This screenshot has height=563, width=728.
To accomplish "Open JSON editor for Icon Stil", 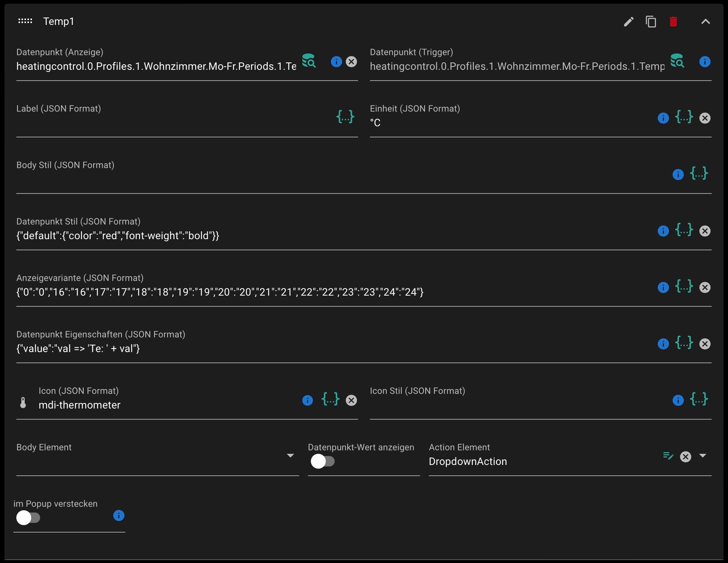I will pyautogui.click(x=699, y=399).
